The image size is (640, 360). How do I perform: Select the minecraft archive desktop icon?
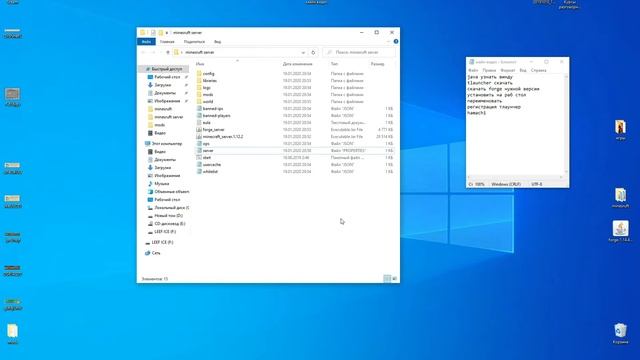620,195
